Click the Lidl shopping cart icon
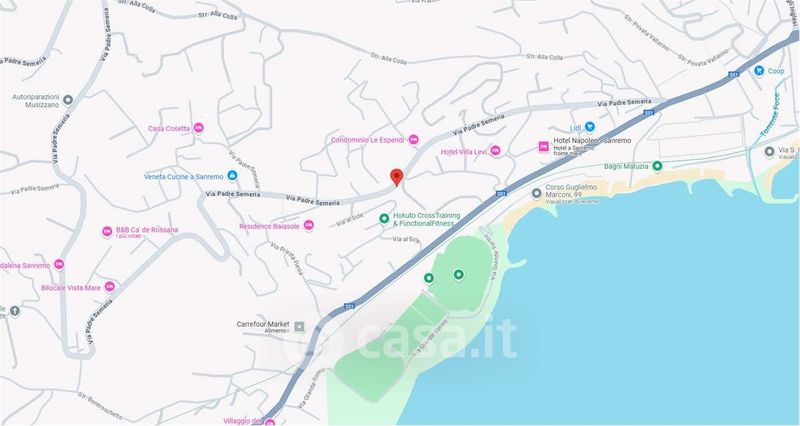The image size is (800, 426). point(590,126)
